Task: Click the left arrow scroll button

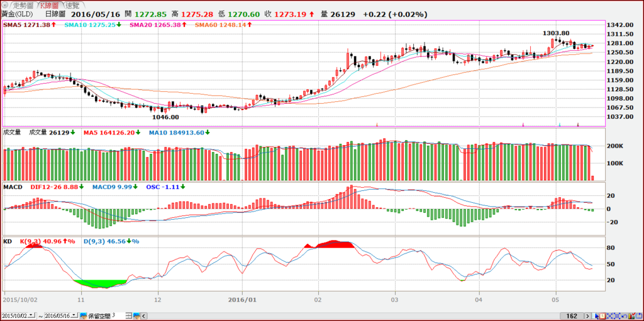Action: point(144,316)
